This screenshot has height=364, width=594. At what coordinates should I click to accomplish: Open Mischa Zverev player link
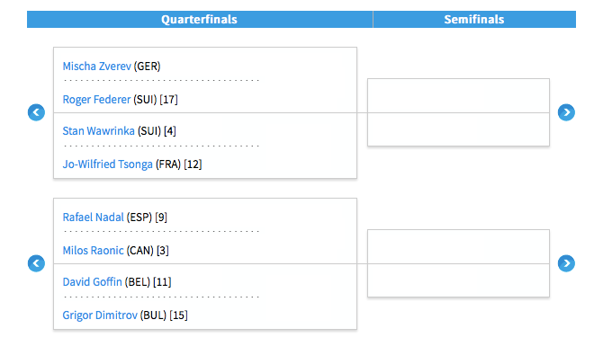tap(96, 67)
